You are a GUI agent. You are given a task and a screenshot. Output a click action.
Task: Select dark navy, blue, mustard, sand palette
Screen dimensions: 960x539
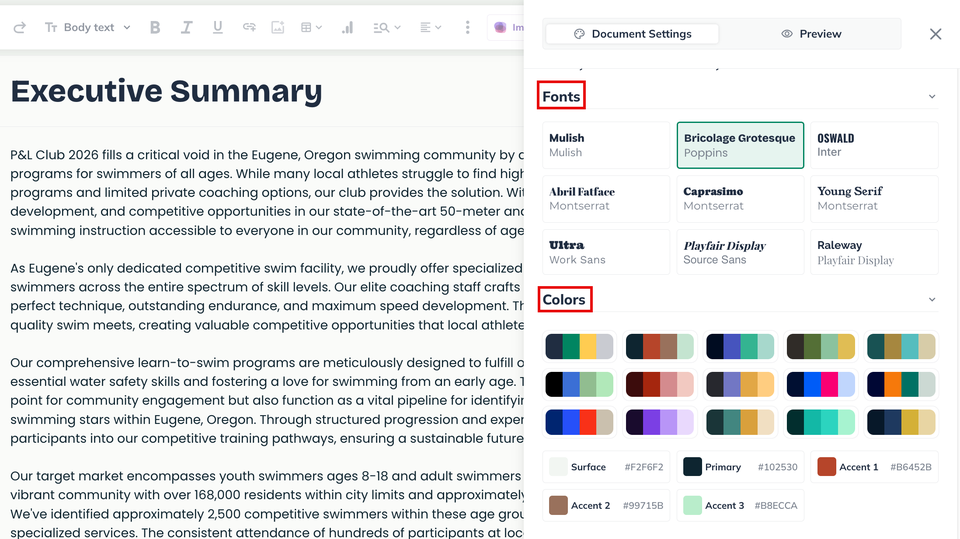(x=901, y=423)
